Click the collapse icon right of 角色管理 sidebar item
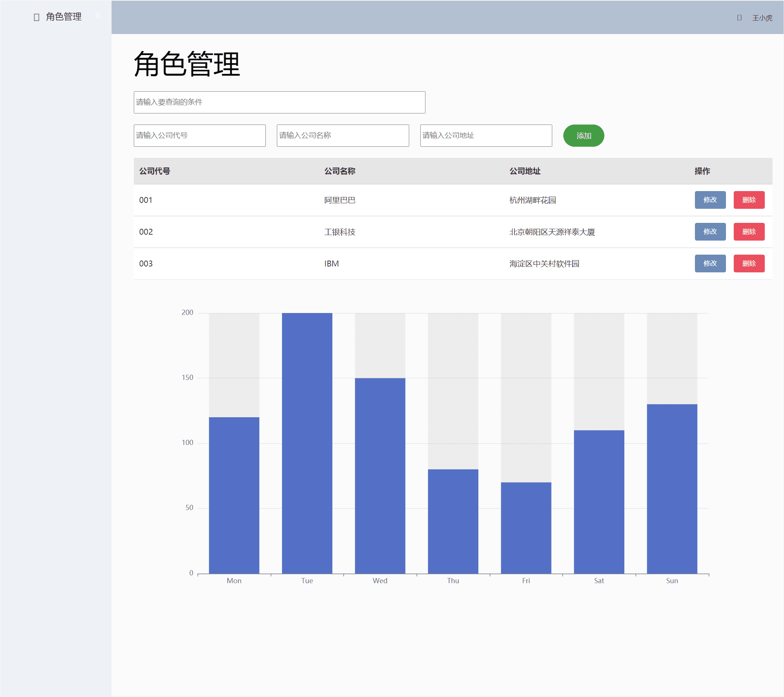 98,16
